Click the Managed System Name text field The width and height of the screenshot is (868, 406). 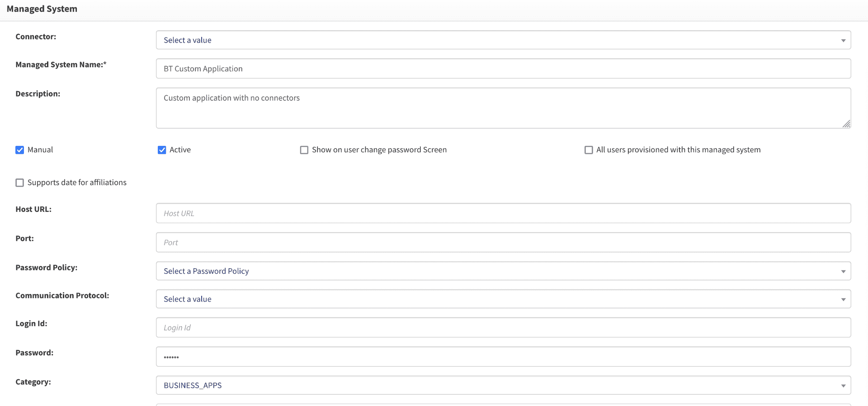pos(503,69)
